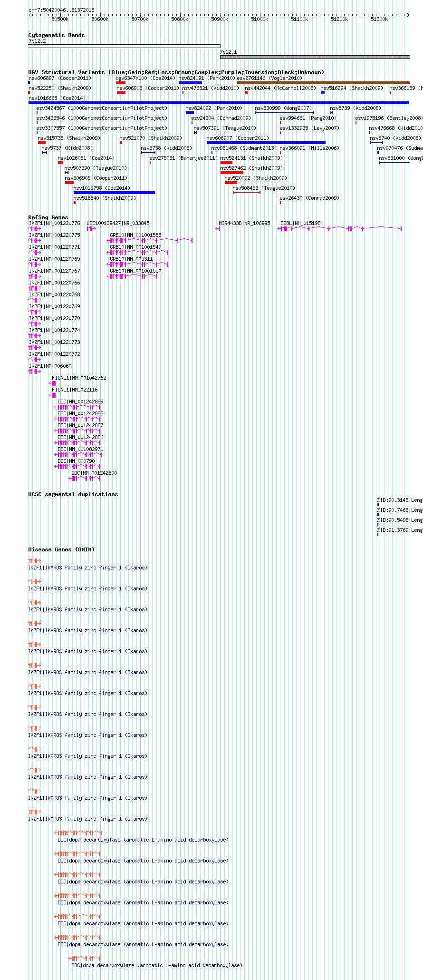
Task: Open the esv1975196 (Bentley2008) label
Action: pyautogui.click(x=389, y=118)
